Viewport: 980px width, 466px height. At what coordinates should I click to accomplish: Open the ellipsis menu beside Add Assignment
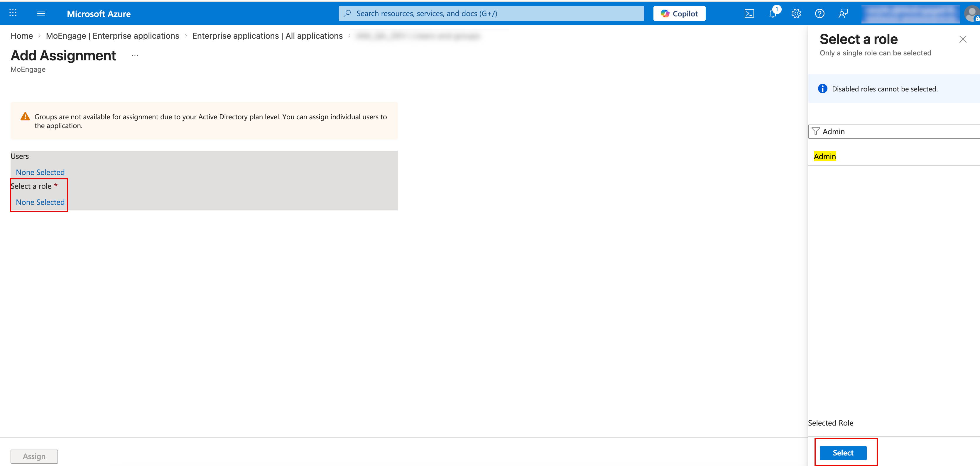[x=135, y=56]
